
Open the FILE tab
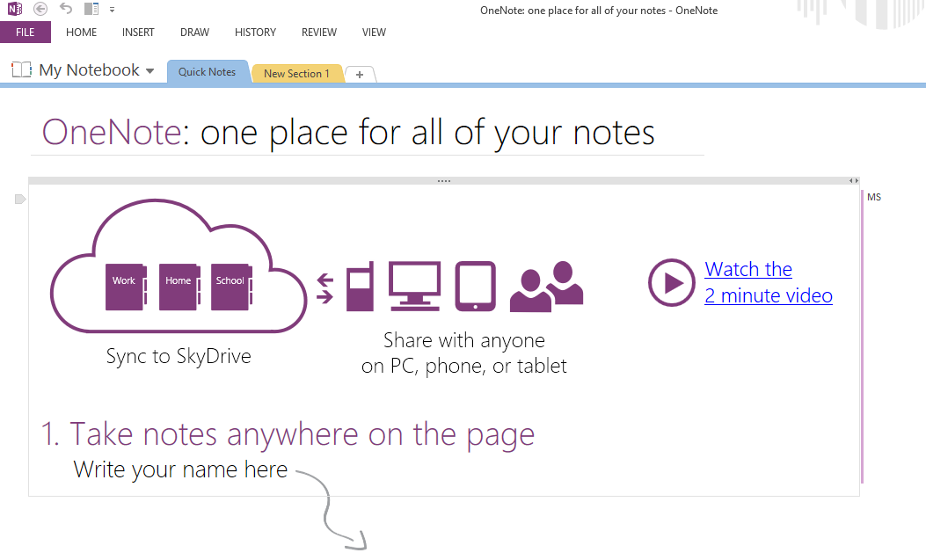click(x=26, y=33)
